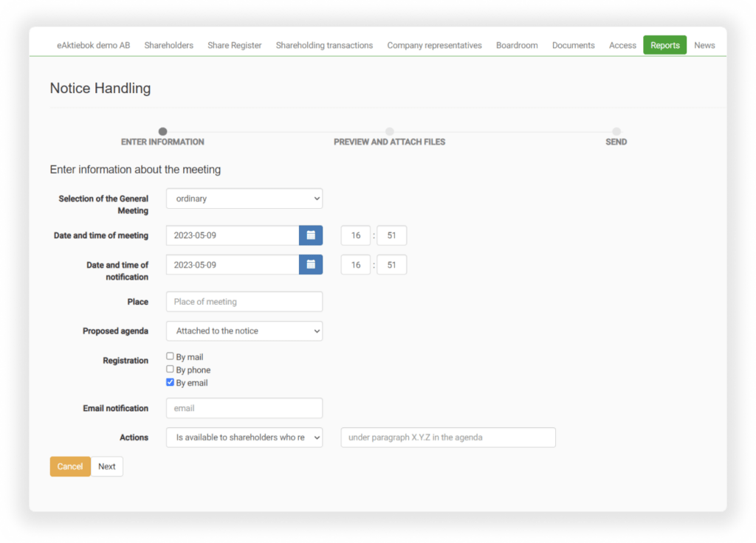The height and width of the screenshot is (543, 756).
Task: Open the Share Register menu item
Action: (x=234, y=45)
